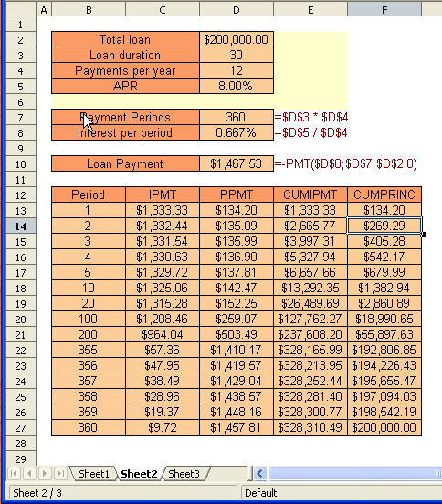Click the Total loan value $200,000.00
The width and height of the screenshot is (442, 504).
[x=237, y=39]
